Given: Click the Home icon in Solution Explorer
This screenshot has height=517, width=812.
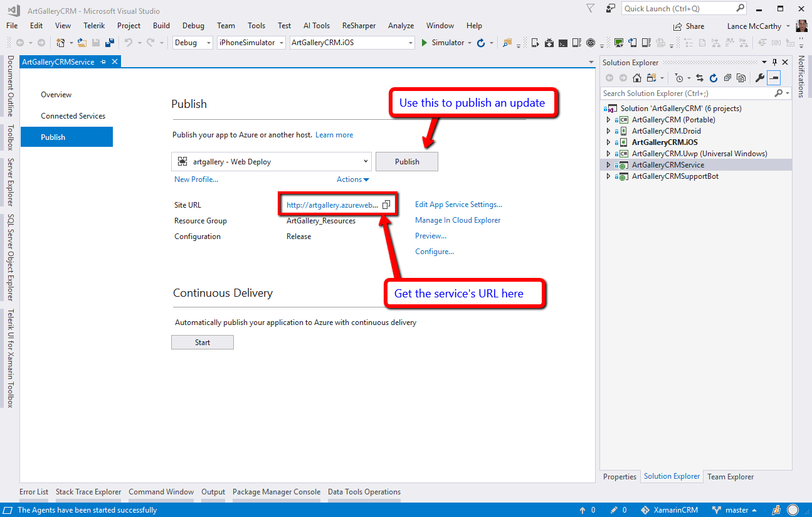Looking at the screenshot, I should pyautogui.click(x=637, y=78).
